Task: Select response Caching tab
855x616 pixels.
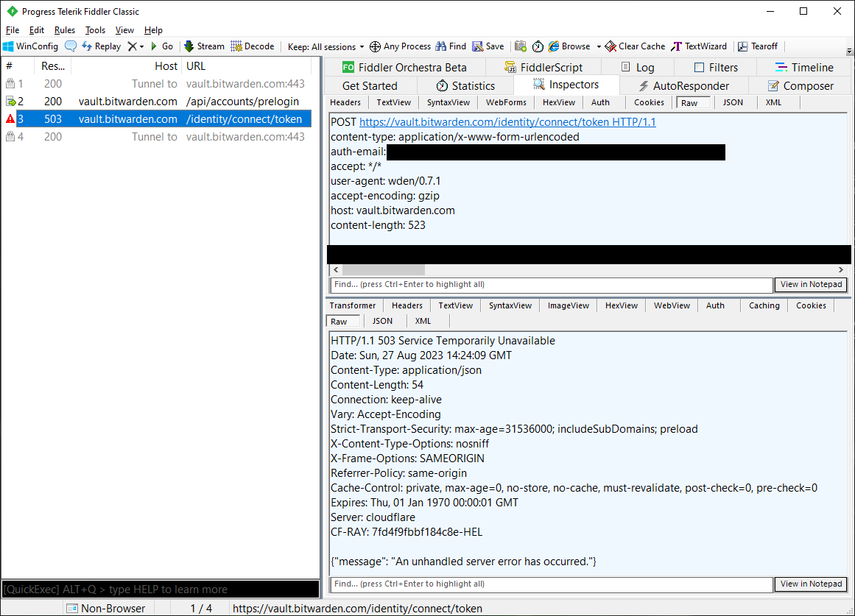Action: coord(764,306)
